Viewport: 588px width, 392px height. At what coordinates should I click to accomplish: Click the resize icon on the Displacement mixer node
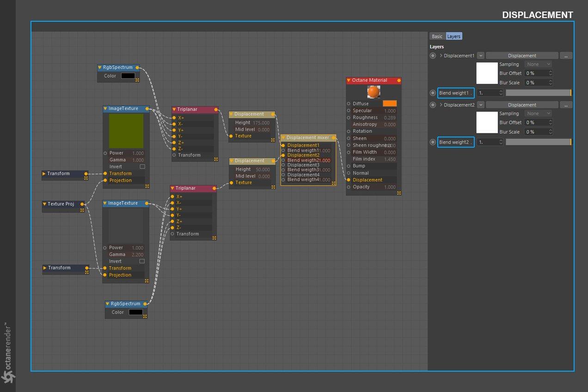tap(333, 183)
